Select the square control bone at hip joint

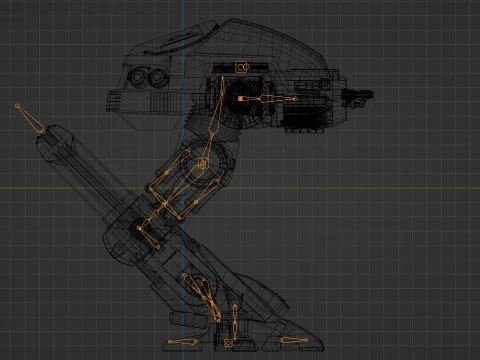[203, 163]
